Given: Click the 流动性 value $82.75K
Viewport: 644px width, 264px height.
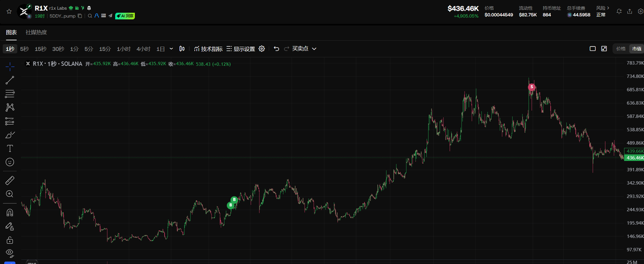Looking at the screenshot, I should click(528, 15).
